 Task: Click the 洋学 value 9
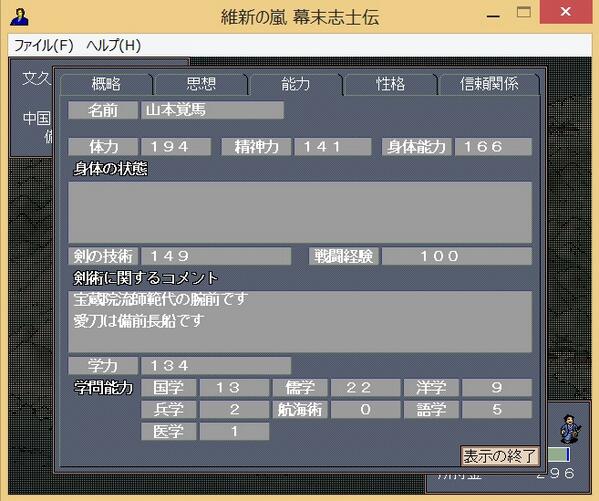497,388
